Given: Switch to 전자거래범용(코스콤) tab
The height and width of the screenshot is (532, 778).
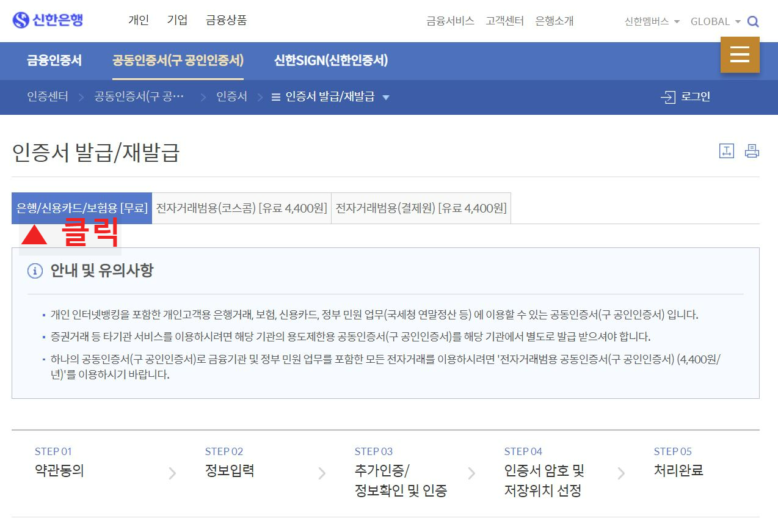Looking at the screenshot, I should [x=241, y=208].
